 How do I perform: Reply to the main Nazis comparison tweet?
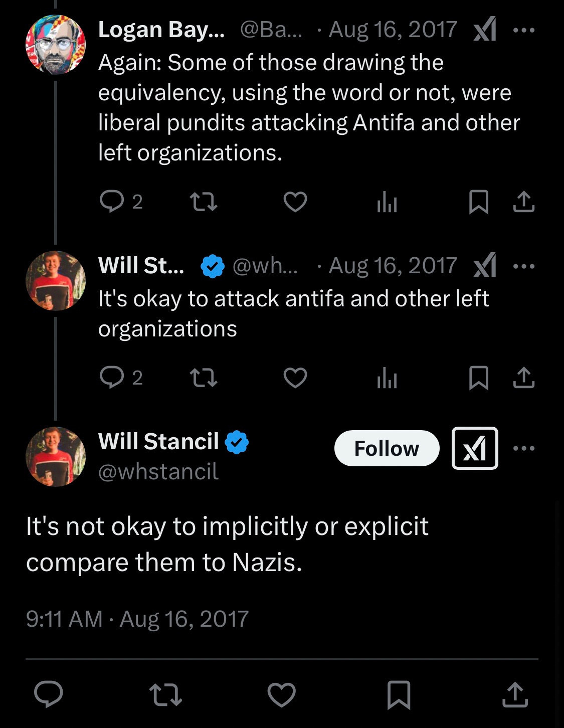[x=49, y=694]
